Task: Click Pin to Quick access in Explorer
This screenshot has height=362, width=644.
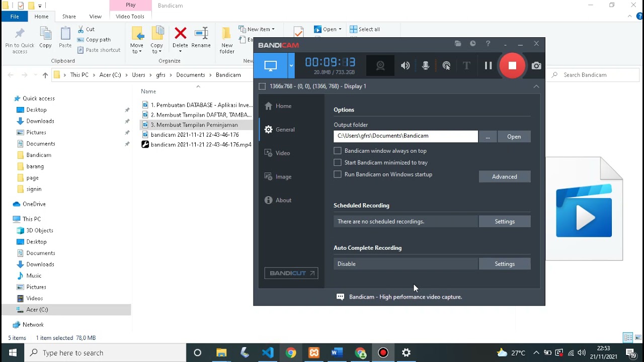Action: pos(20,41)
